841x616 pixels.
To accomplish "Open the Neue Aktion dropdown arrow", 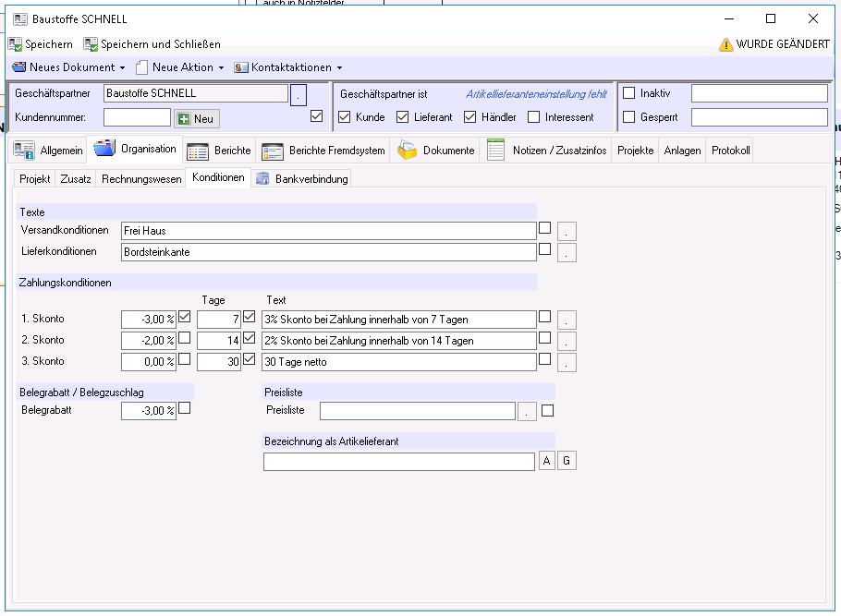I will [x=221, y=67].
